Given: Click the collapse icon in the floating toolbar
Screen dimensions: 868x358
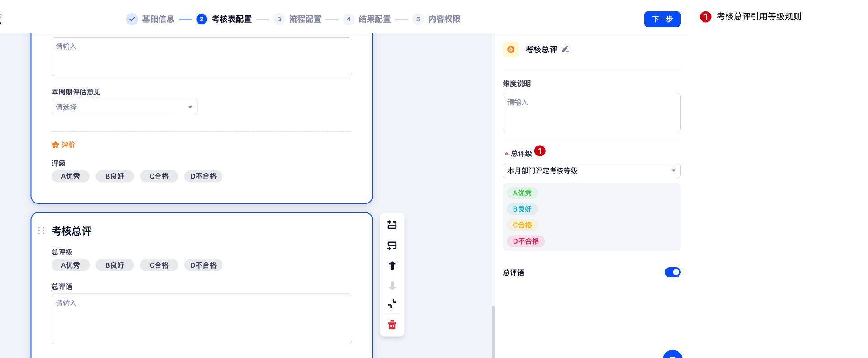Looking at the screenshot, I should [392, 304].
